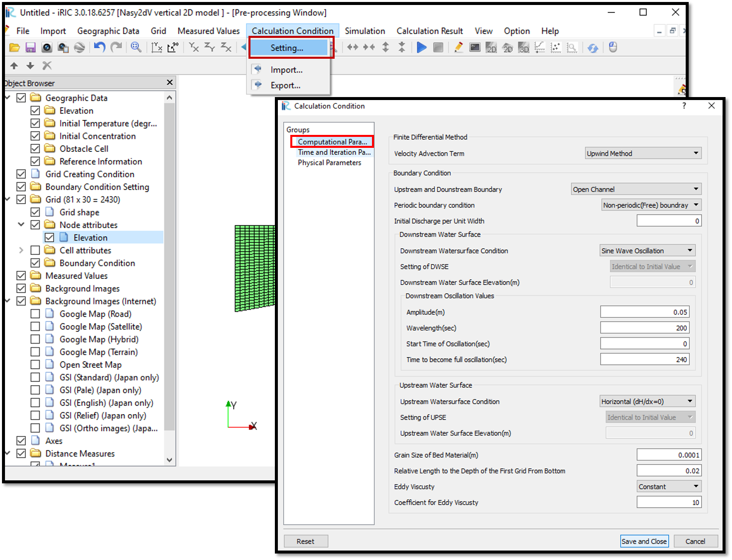The image size is (732, 560).
Task: Click the Wavelength(sec) input field
Action: coord(645,328)
